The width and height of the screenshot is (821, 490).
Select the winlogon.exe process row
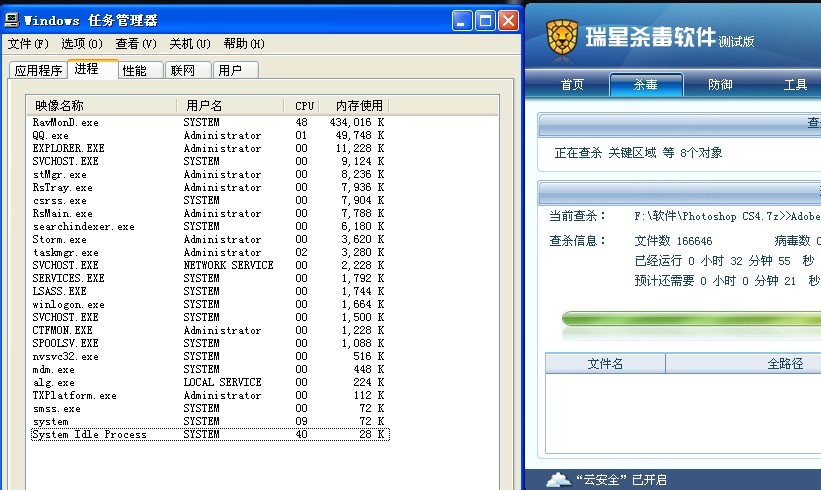pyautogui.click(x=210, y=304)
